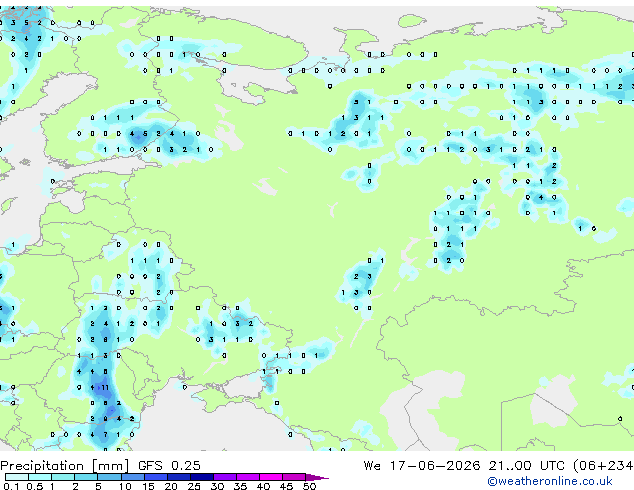Select purple swatch between 30 and 35 mm
634x490 pixels.
(x=224, y=477)
